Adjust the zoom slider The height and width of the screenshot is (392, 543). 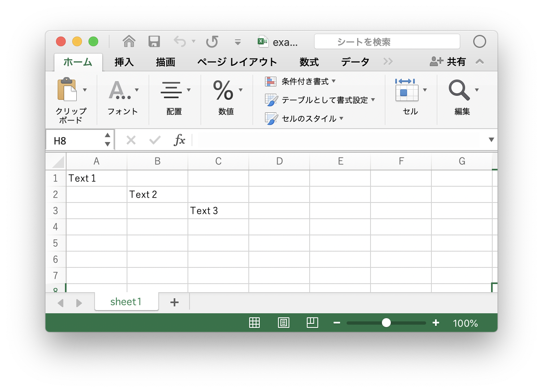click(x=386, y=323)
